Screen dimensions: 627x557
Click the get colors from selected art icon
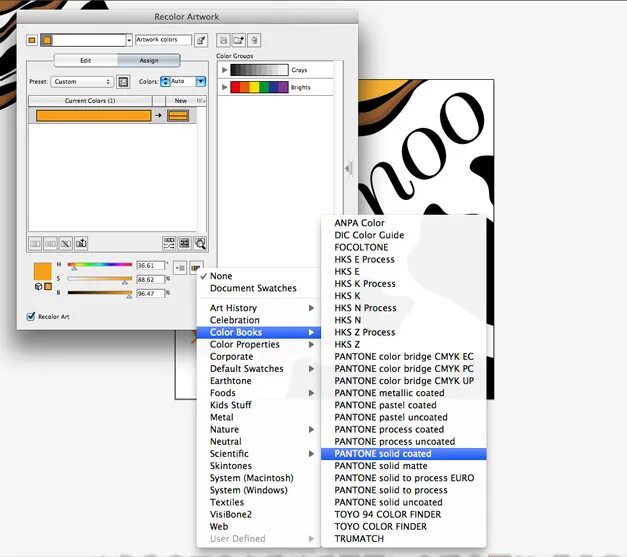click(x=201, y=40)
